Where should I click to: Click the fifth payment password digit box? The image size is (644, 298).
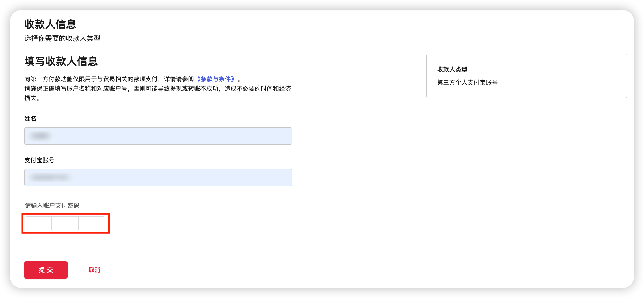click(85, 223)
